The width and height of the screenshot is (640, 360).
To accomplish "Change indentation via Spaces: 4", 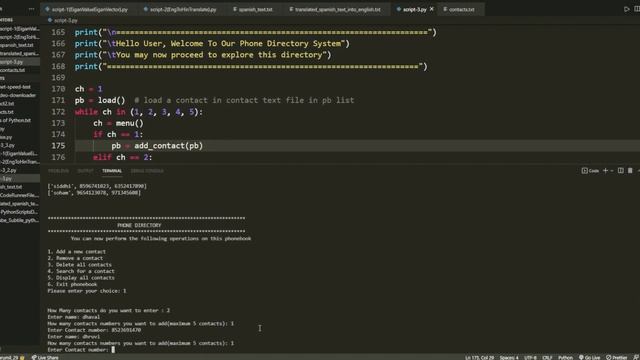I will 509,357.
